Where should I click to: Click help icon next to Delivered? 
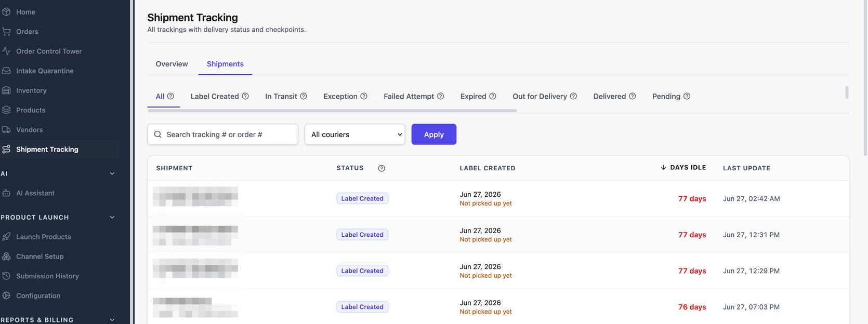click(633, 96)
